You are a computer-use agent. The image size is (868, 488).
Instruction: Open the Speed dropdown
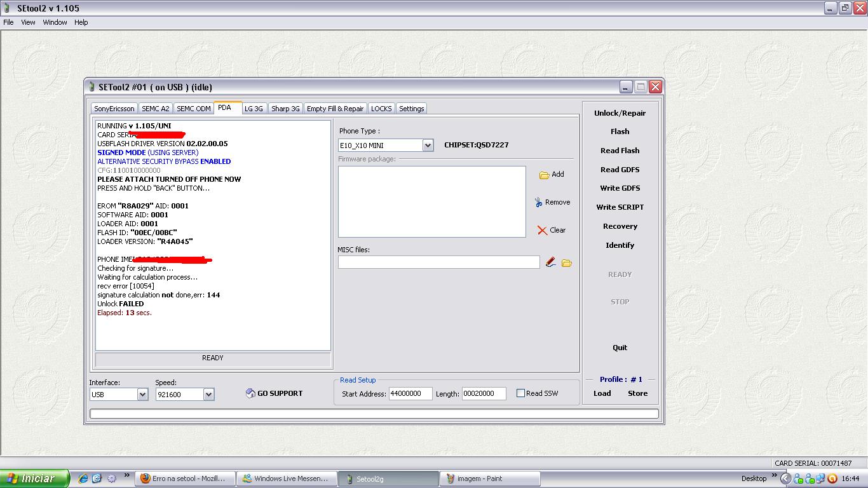(208, 395)
